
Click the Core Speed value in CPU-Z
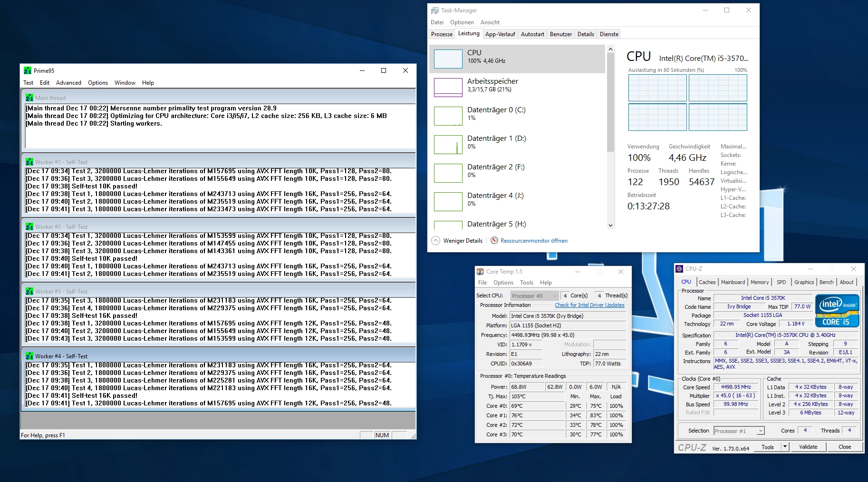tap(736, 387)
